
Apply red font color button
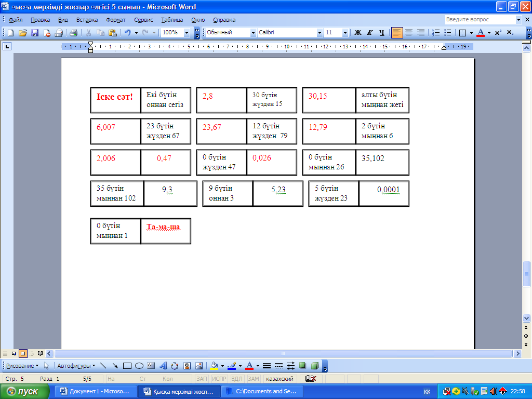click(480, 33)
